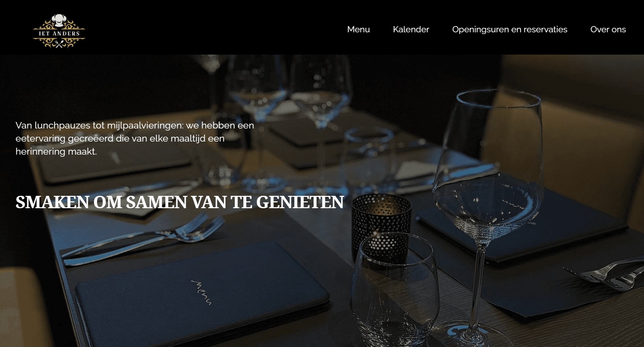Click the crossed fork and spoon emblem
This screenshot has height=347, width=644.
pyautogui.click(x=59, y=44)
